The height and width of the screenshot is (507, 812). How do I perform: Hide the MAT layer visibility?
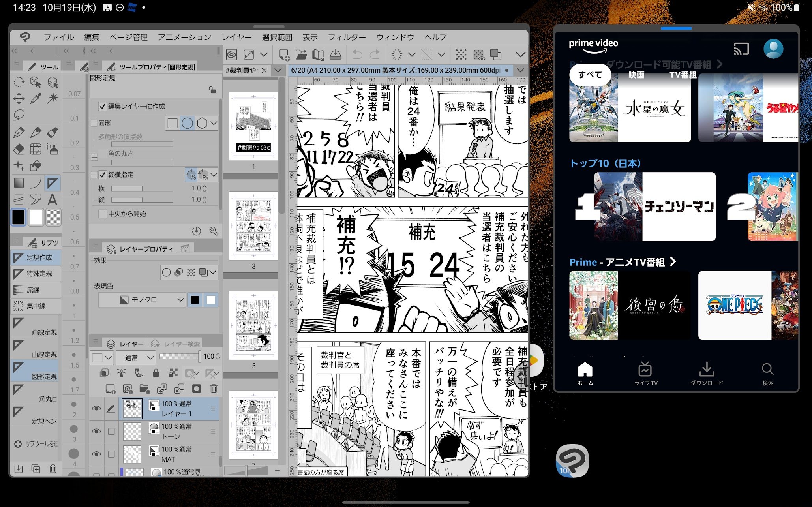point(96,454)
